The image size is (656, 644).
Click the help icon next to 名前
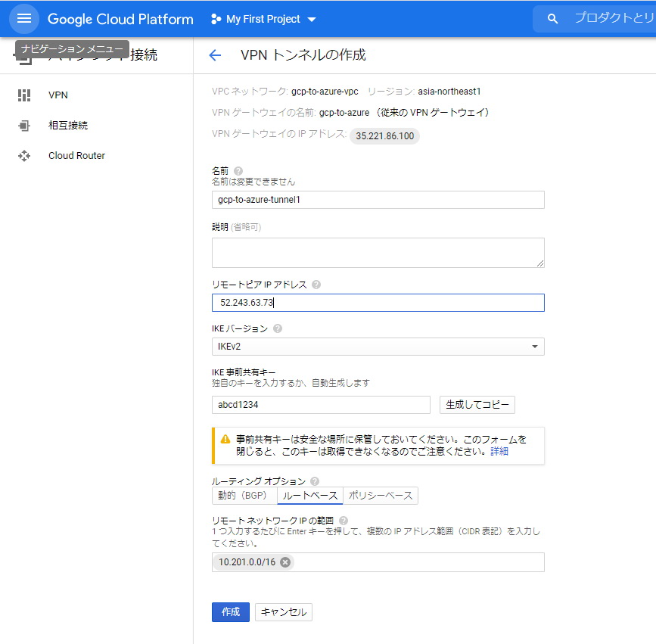click(238, 171)
